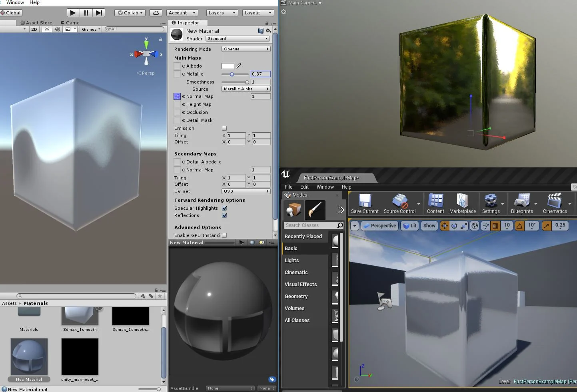
Task: Switch preview mesh shape via sphere icon
Action: coord(252,242)
